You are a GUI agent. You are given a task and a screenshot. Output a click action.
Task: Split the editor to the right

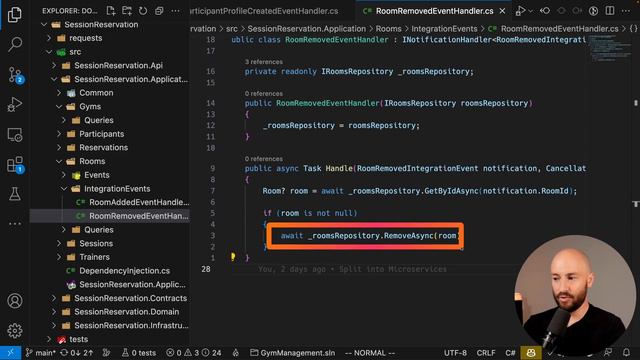tap(610, 11)
